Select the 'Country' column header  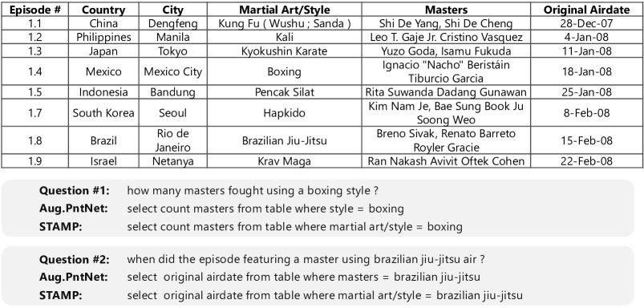[103, 10]
